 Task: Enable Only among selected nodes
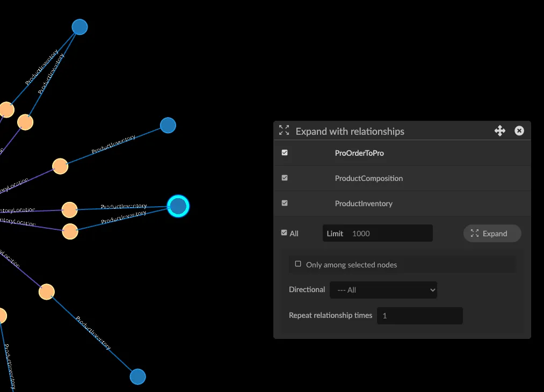tap(298, 264)
